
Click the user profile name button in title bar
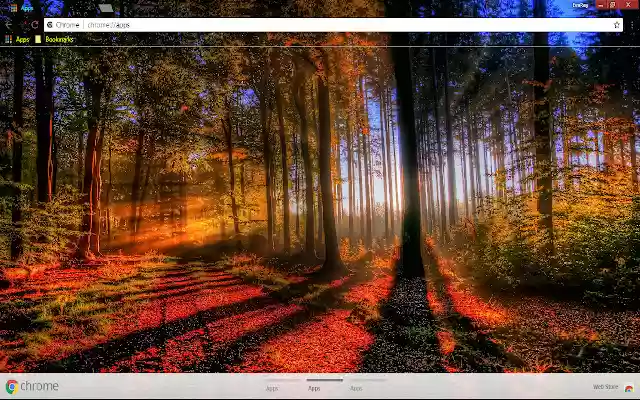point(580,5)
